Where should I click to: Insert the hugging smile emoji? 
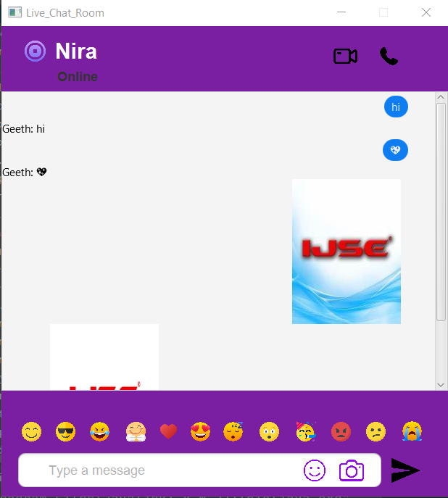(x=136, y=431)
